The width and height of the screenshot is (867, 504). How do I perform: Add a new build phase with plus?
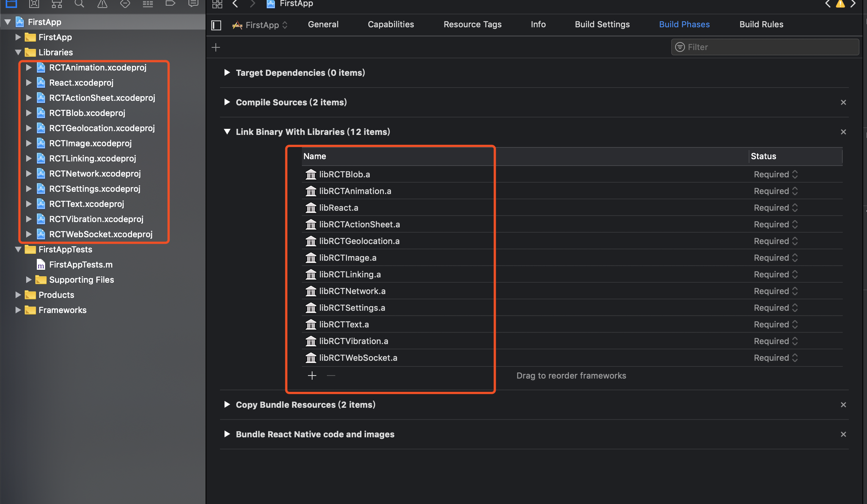(216, 47)
